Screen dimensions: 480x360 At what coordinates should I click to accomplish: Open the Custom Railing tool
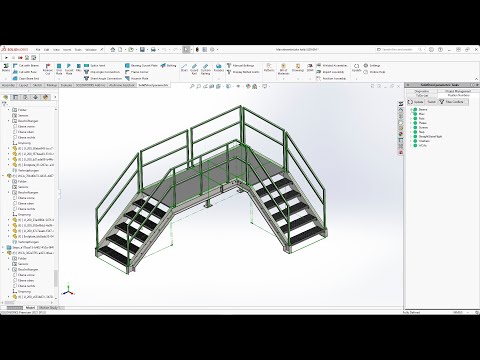(x=206, y=69)
